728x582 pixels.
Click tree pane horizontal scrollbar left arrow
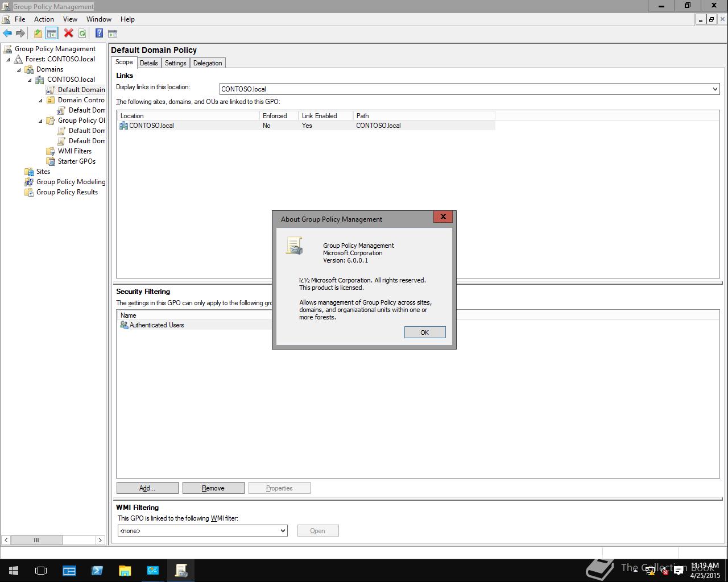(6, 540)
